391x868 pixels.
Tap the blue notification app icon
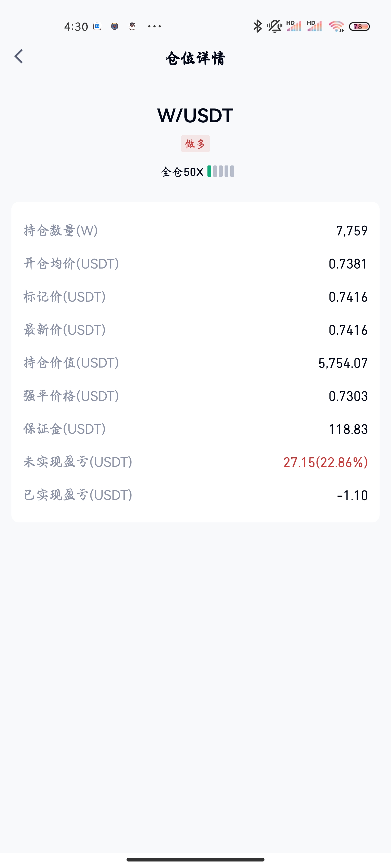[97, 26]
